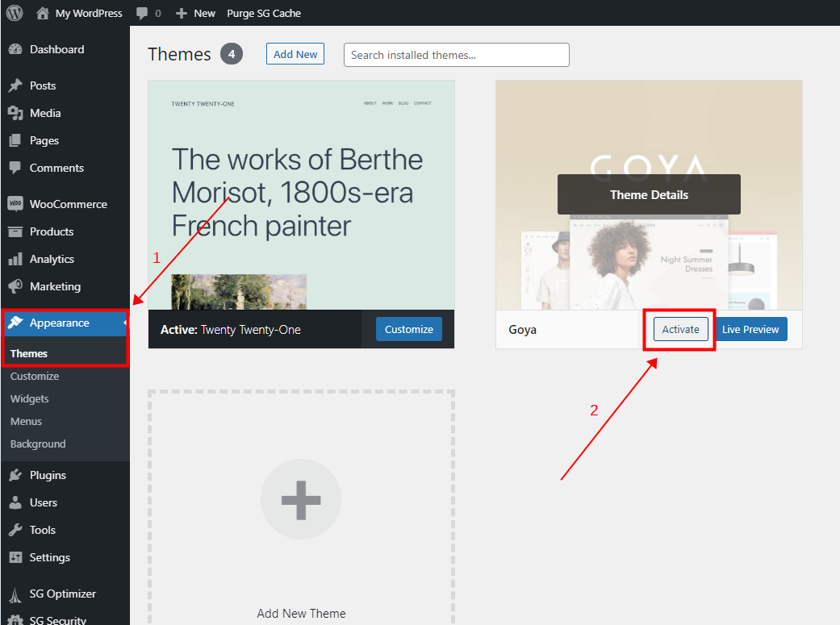Click the Active: Twenty Twenty-One label
The height and width of the screenshot is (625, 840).
230,330
